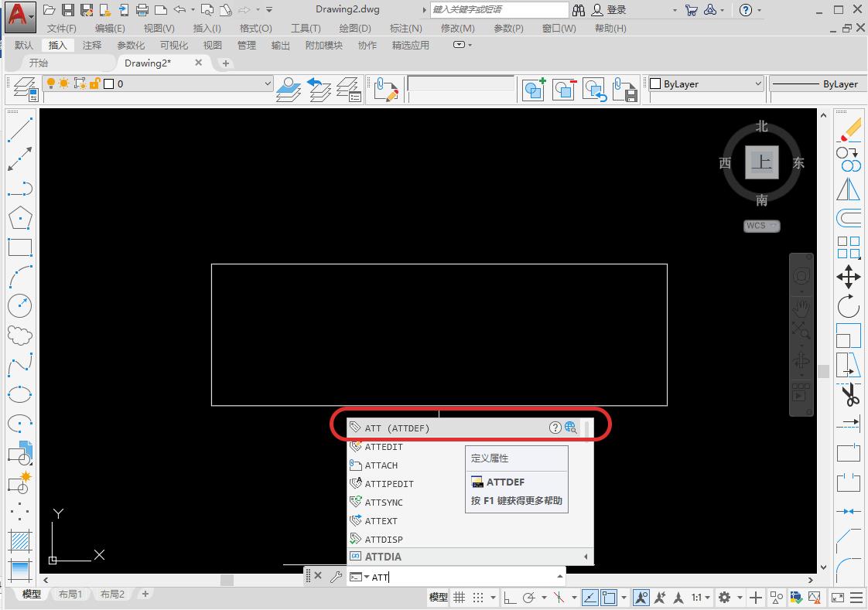Activate the Move tool on the right toolbar
The image size is (868, 610).
(848, 277)
